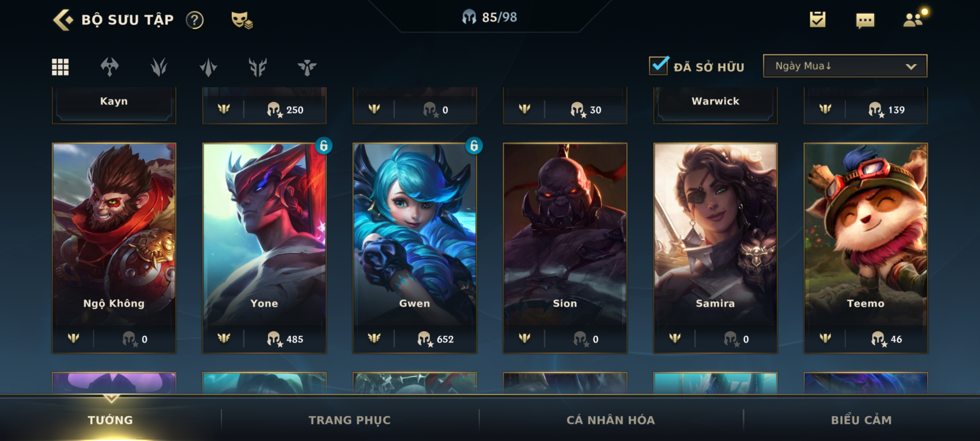Expand sort options with the chevron arrow
Image resolution: width=980 pixels, height=441 pixels.
[x=911, y=66]
